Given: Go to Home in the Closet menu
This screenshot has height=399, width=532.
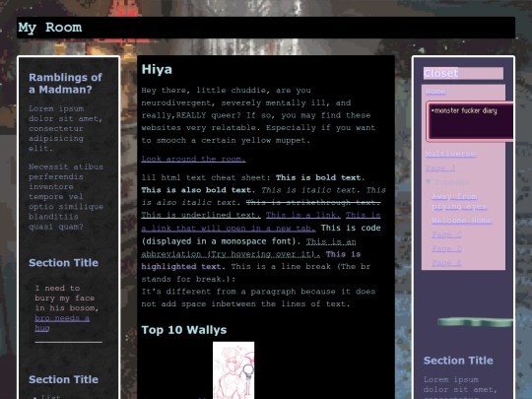Looking at the screenshot, I should pyautogui.click(x=435, y=91).
